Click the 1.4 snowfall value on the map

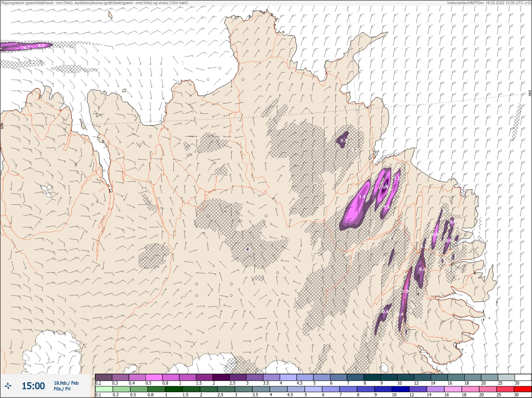(362, 197)
